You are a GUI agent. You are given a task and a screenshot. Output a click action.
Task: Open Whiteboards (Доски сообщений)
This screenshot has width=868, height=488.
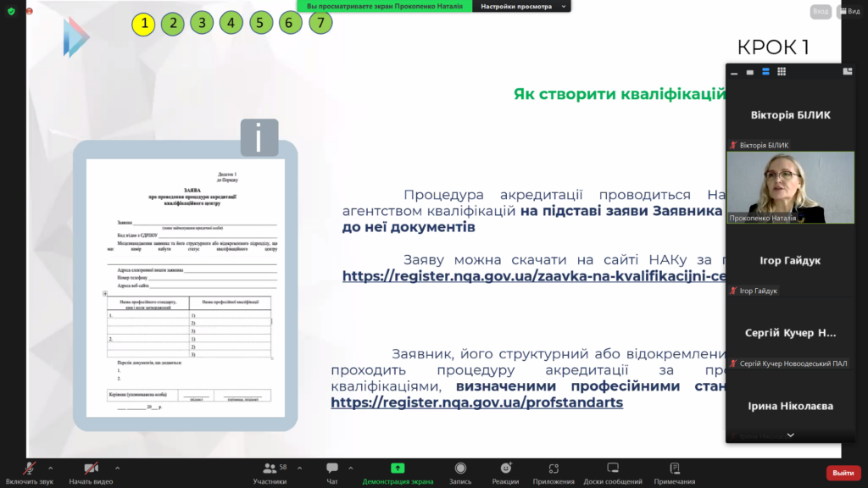613,472
